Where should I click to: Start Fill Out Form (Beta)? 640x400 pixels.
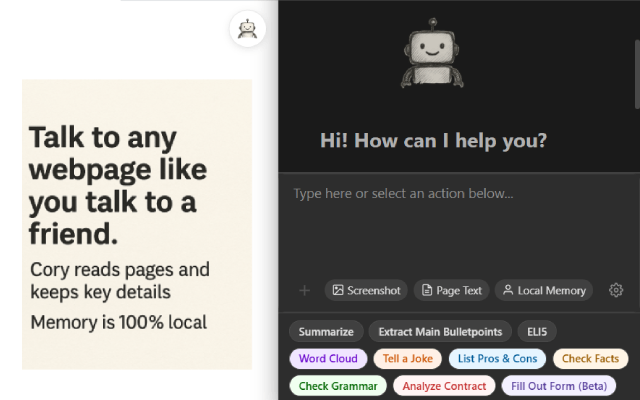[565, 385]
